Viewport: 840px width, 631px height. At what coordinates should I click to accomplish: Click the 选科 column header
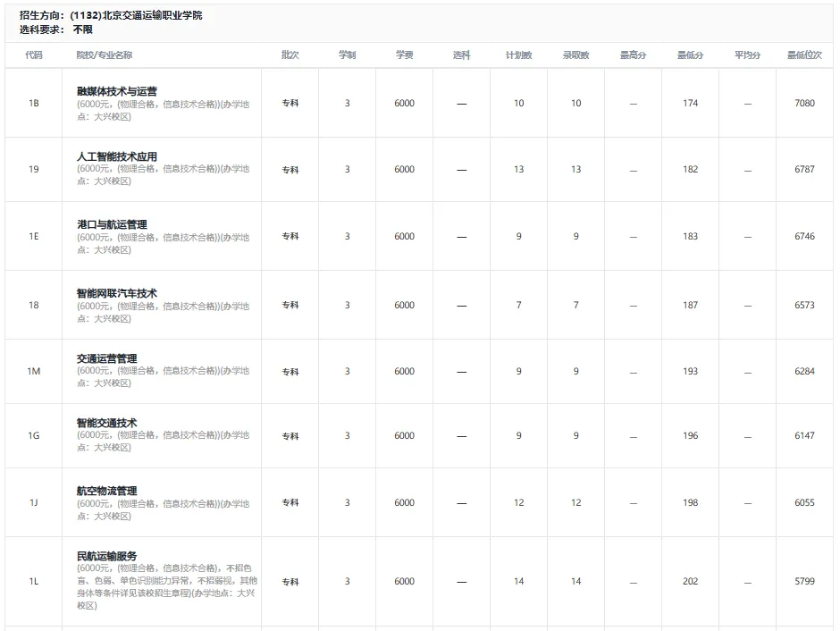[x=461, y=55]
